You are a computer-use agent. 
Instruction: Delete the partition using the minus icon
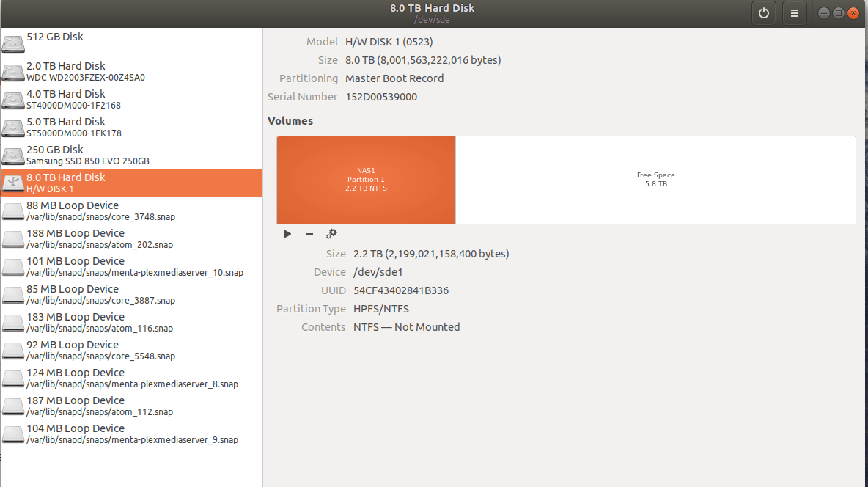[309, 233]
